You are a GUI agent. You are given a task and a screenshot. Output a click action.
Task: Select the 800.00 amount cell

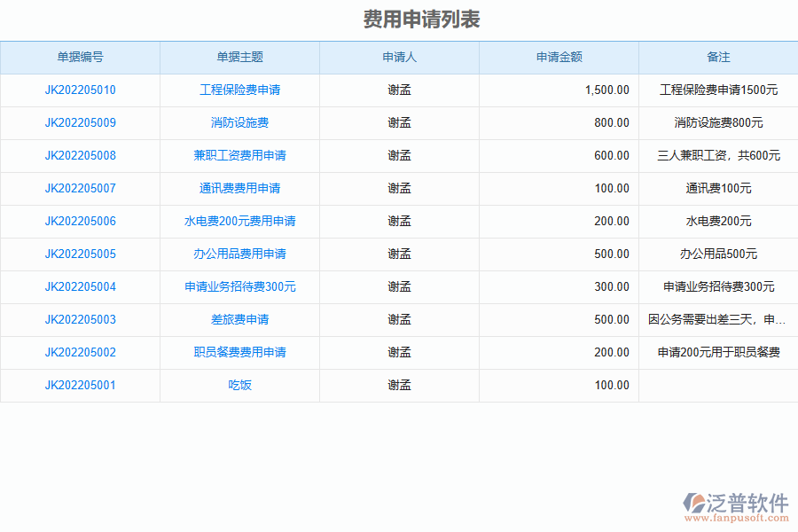[559, 122]
